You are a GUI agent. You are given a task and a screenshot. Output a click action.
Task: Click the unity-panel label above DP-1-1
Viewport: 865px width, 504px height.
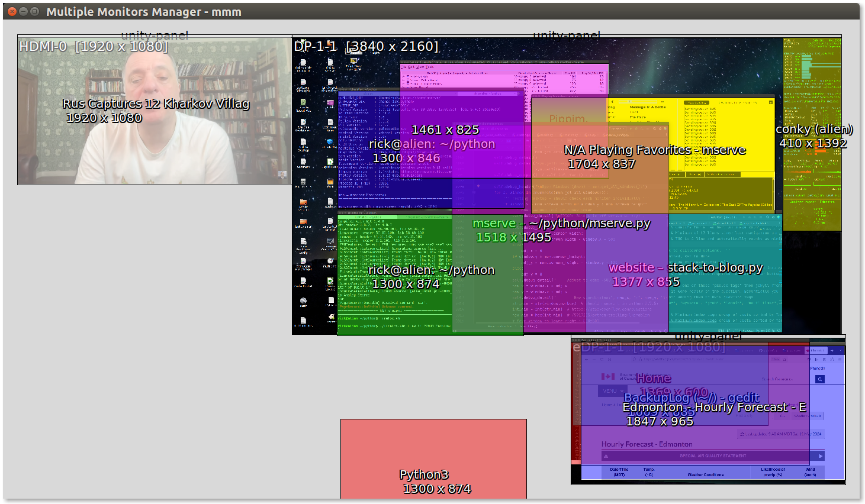point(567,35)
